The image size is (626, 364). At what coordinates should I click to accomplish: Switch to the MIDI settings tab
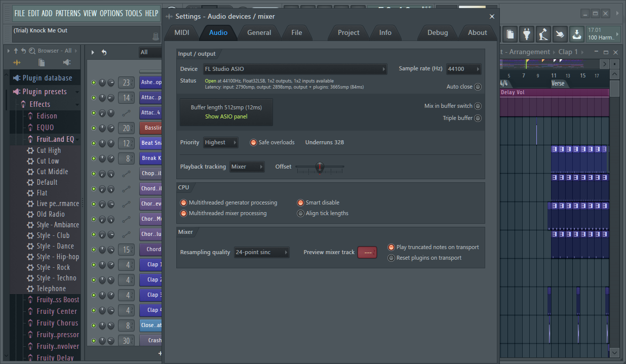point(182,32)
